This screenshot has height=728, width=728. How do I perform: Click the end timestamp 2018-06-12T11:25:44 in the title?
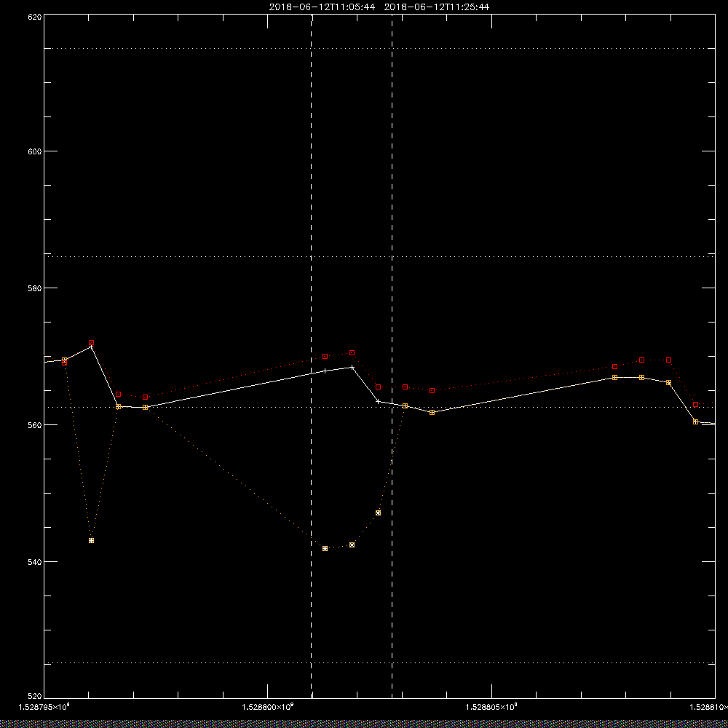pyautogui.click(x=436, y=7)
